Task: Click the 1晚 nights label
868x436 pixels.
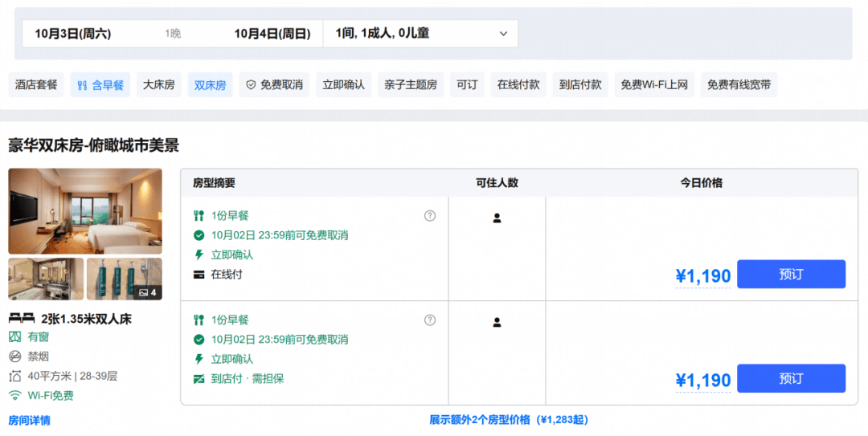Action: [x=173, y=34]
